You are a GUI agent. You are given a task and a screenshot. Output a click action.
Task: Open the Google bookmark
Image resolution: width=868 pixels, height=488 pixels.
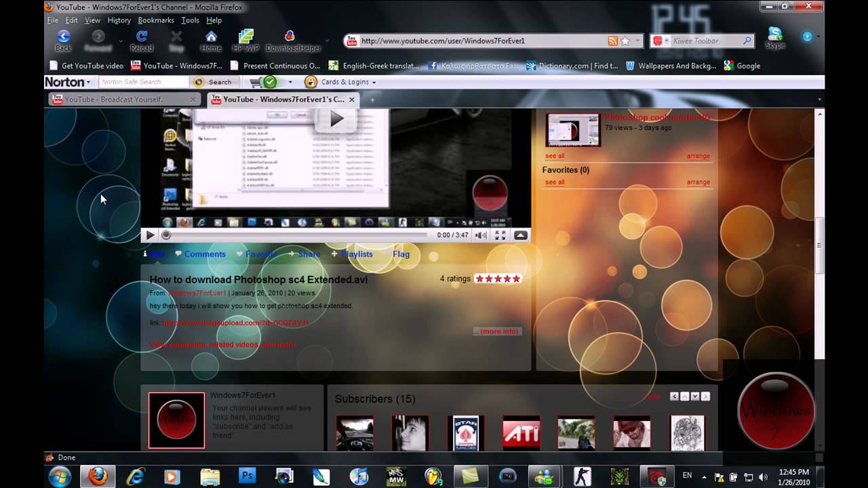point(742,66)
